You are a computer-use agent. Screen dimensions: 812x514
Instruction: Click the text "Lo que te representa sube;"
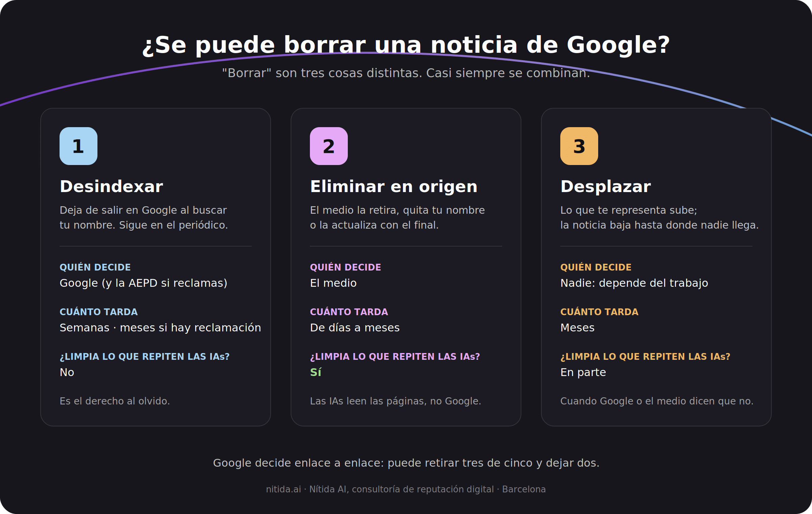pyautogui.click(x=629, y=210)
